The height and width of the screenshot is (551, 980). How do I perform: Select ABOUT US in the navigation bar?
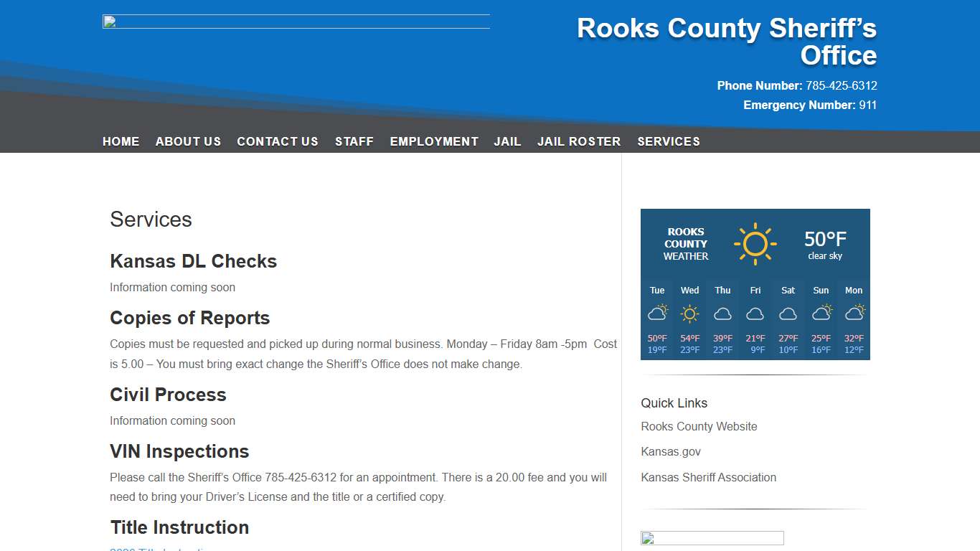(x=188, y=141)
